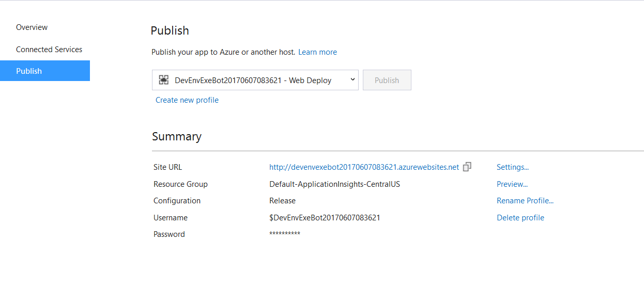Click the Configuration label
The height and width of the screenshot is (289, 644).
point(177,201)
